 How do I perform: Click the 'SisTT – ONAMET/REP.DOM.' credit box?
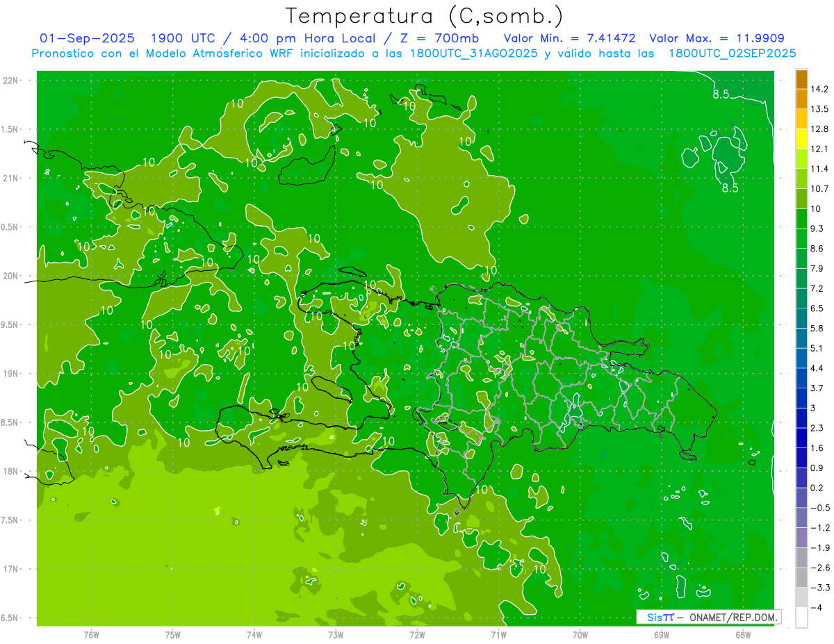pyautogui.click(x=709, y=617)
